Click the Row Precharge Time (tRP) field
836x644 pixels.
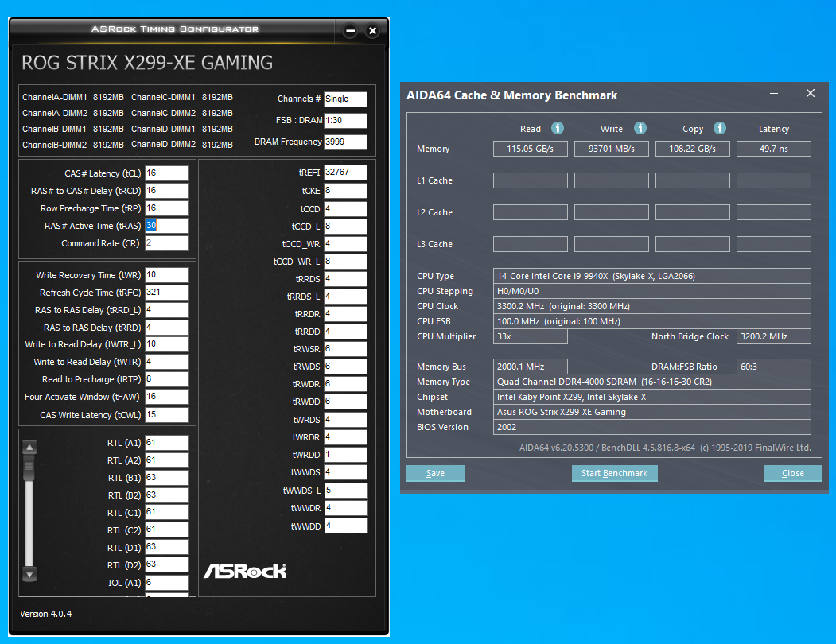[166, 208]
